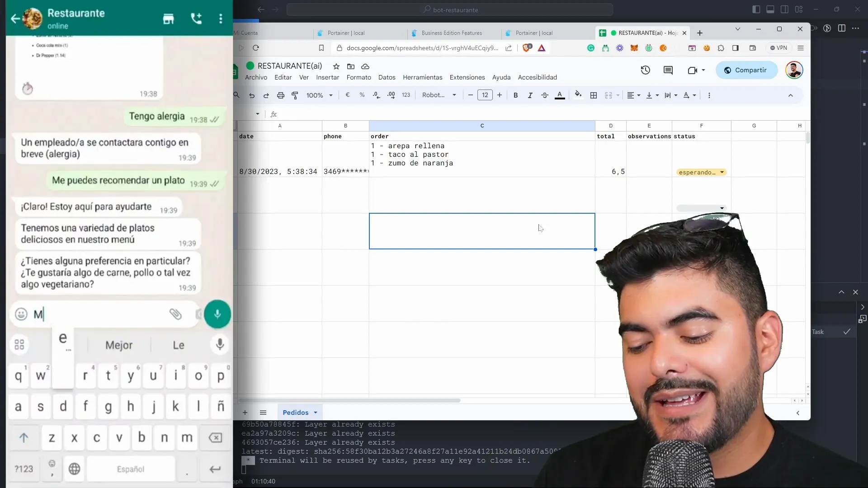This screenshot has height=488, width=868.
Task: Click the WhatsApp voice message microphone button
Action: pos(217,314)
